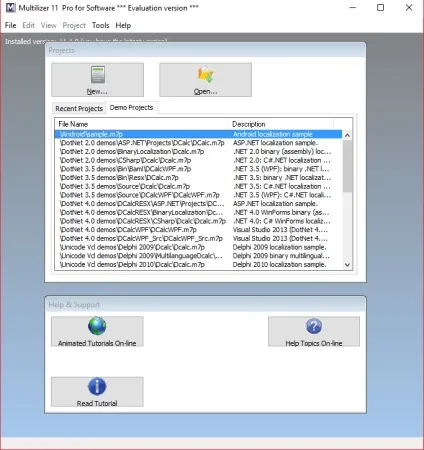Screen dimensions: 424x450
Task: Open the File menu
Action: pyautogui.click(x=11, y=25)
